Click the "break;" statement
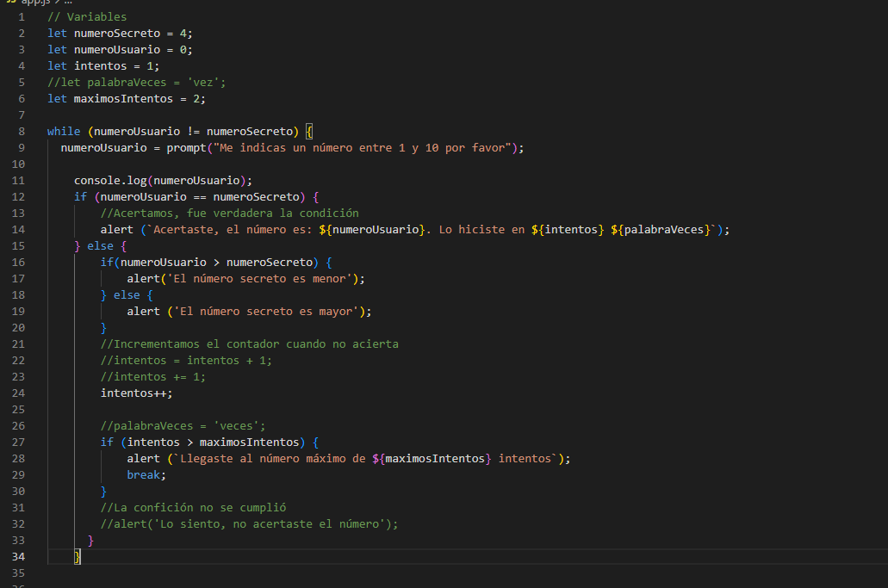This screenshot has width=888, height=588. [x=146, y=475]
